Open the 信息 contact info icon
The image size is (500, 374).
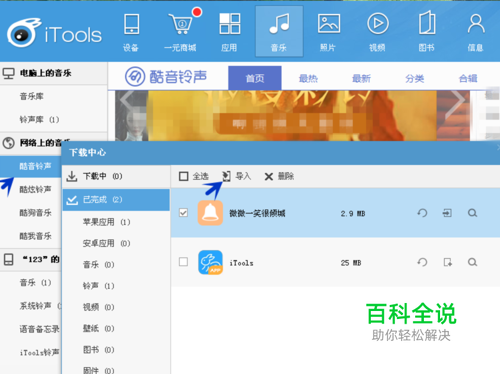(x=476, y=24)
